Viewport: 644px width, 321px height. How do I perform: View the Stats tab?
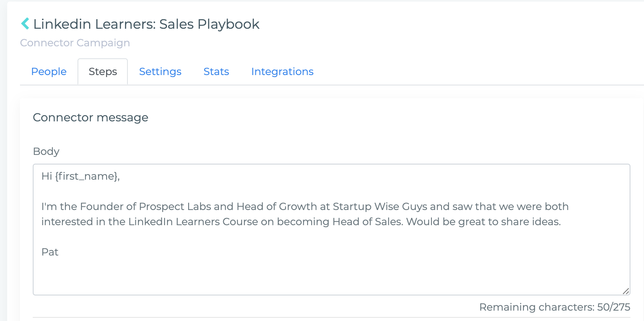216,71
